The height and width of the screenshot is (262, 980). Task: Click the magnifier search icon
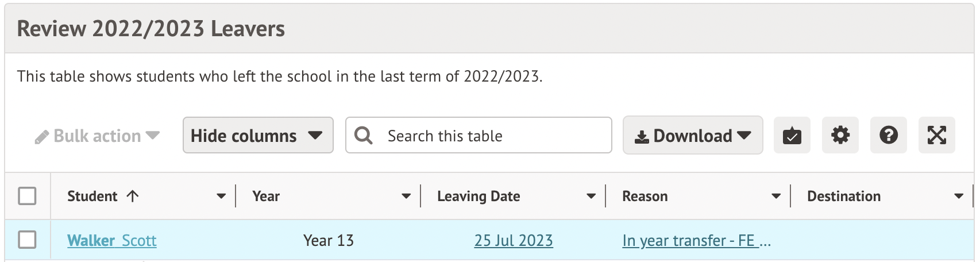coord(363,136)
